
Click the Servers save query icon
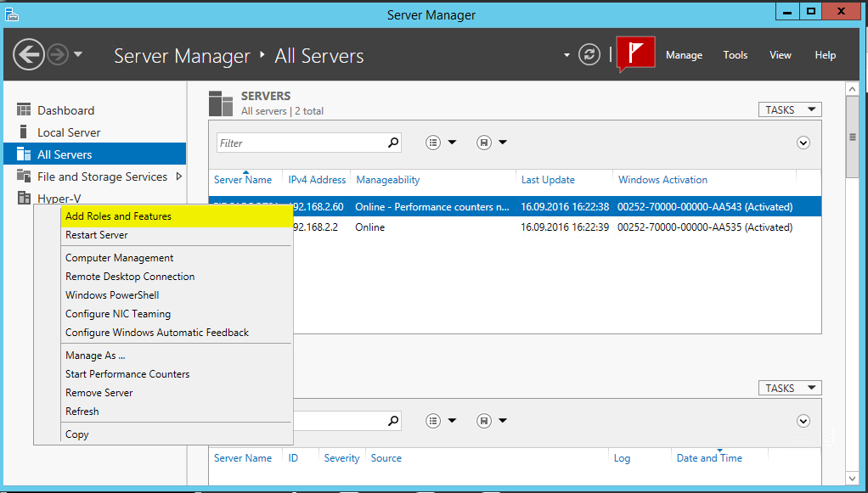tap(484, 143)
